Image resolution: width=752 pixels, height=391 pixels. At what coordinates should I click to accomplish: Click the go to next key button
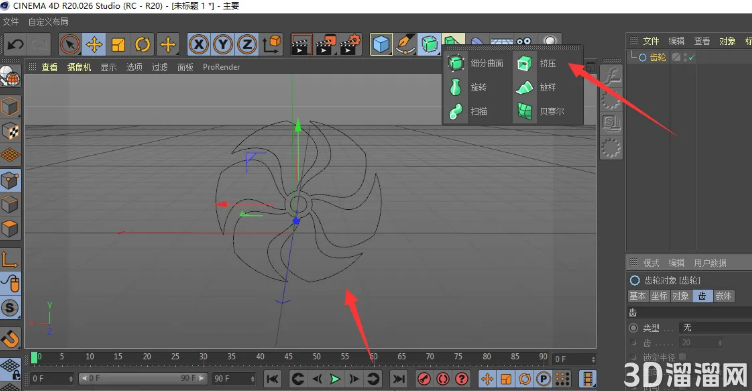tap(373, 379)
